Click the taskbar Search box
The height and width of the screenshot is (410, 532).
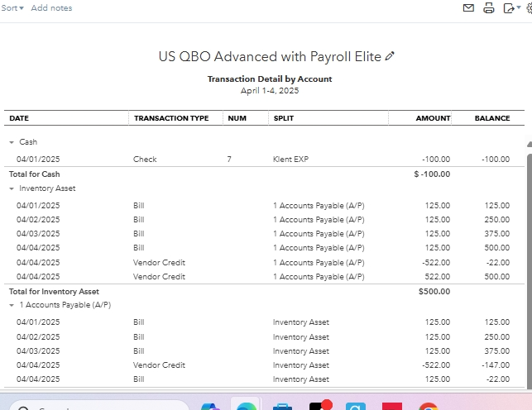98,406
